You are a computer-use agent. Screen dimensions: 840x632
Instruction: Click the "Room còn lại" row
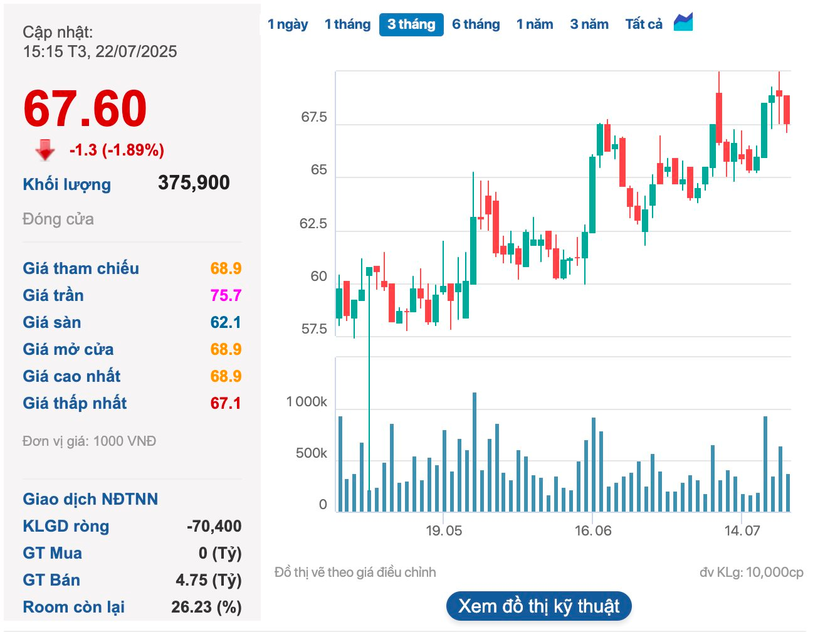(73, 607)
